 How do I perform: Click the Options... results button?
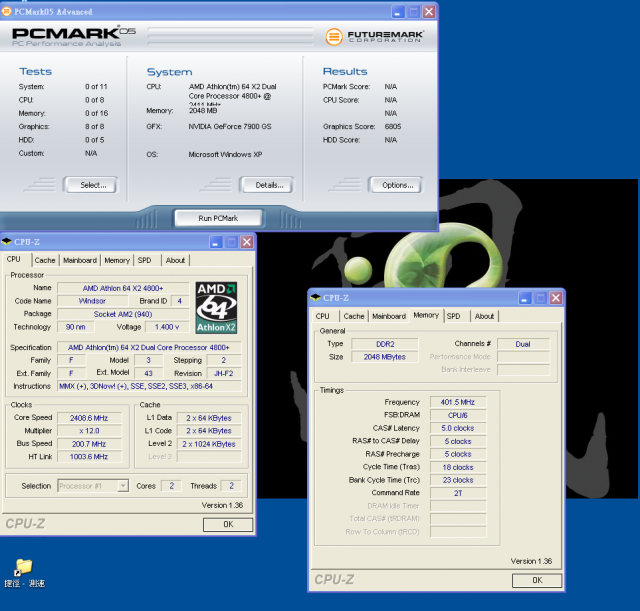pos(395,185)
